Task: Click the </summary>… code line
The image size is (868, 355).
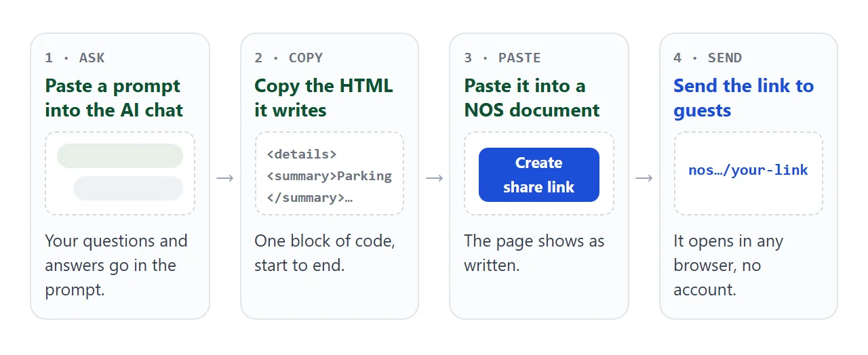Action: point(310,197)
